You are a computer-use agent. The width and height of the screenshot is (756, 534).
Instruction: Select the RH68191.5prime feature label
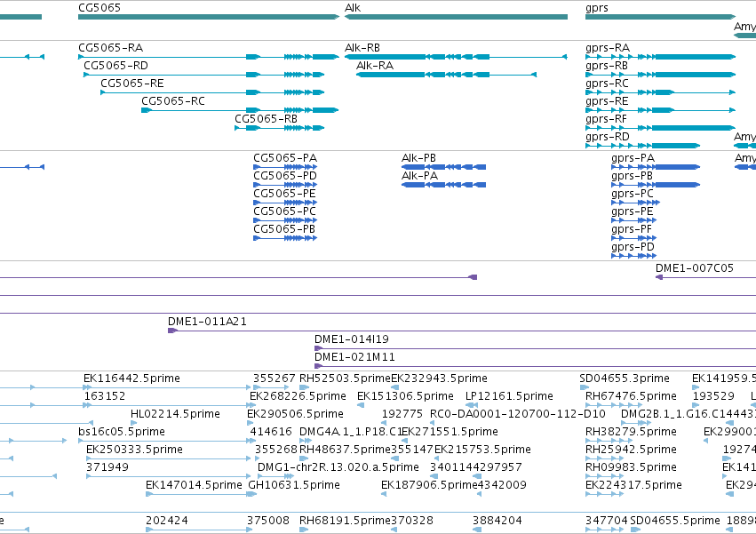point(346,521)
